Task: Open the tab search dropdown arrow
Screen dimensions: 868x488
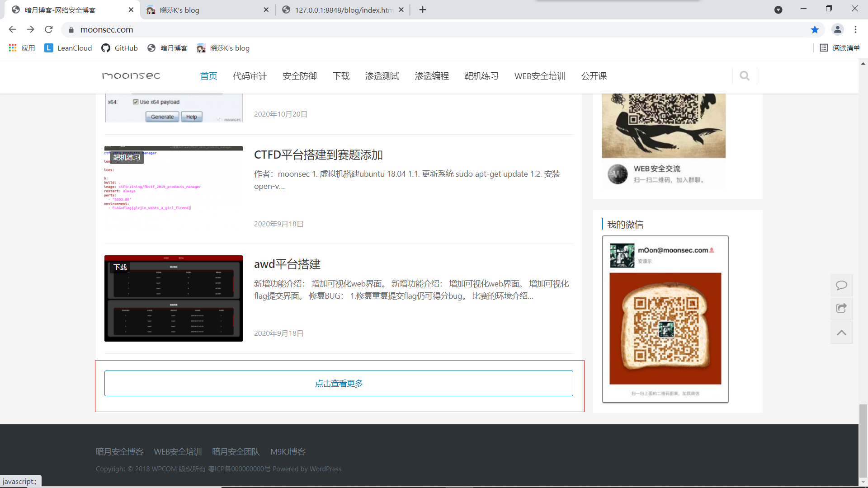Action: (778, 9)
